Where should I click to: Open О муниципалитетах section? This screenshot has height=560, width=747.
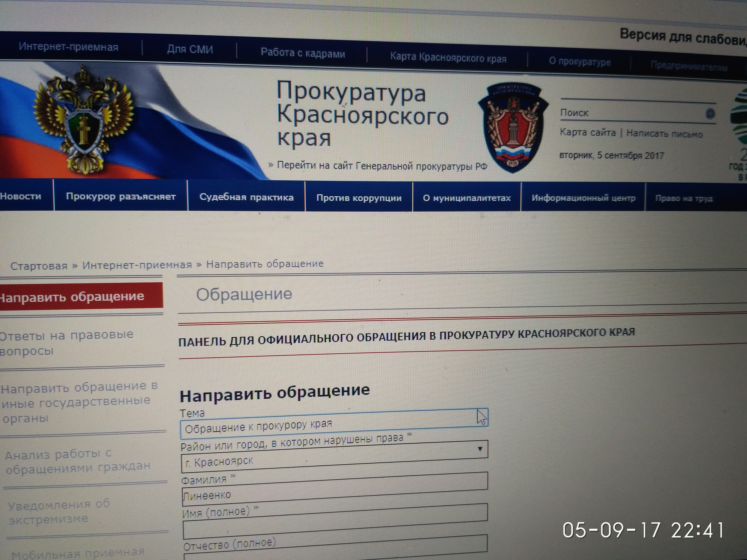[467, 198]
